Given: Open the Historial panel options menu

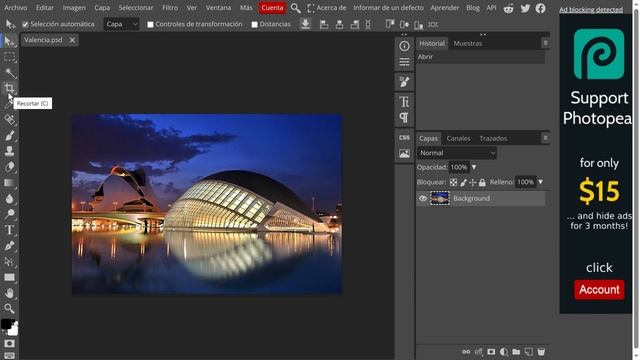Looking at the screenshot, I should click(x=545, y=43).
